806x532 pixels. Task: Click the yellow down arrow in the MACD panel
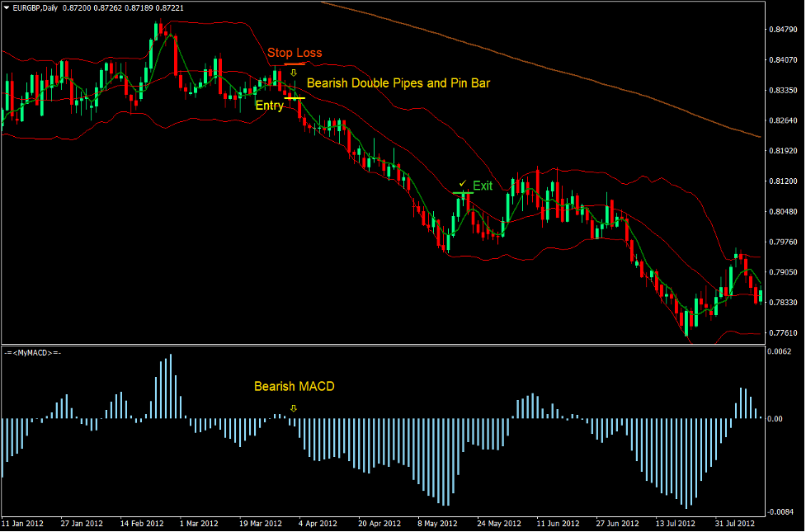pos(294,408)
